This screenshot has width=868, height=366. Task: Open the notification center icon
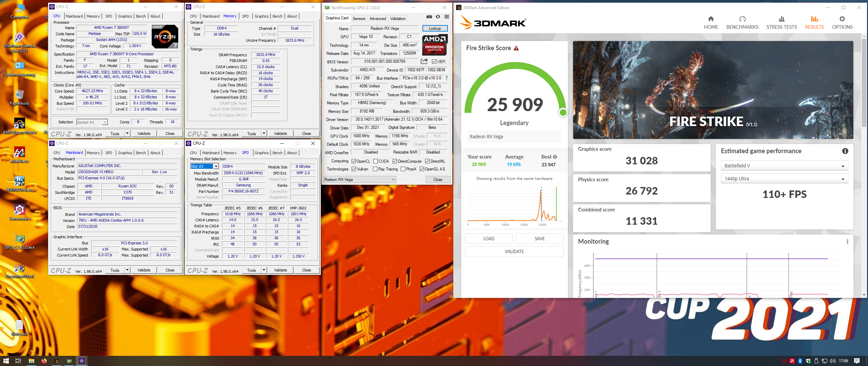tap(857, 361)
